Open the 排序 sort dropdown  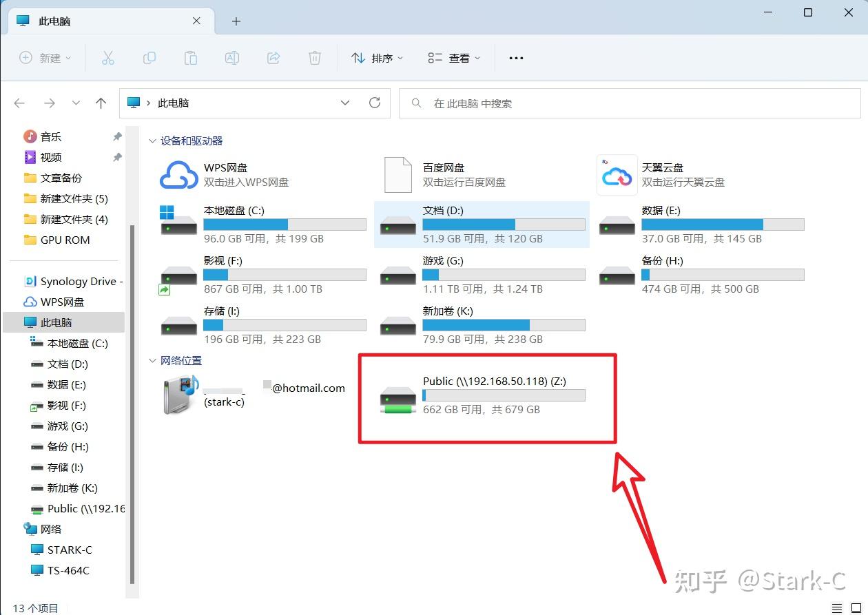click(x=378, y=58)
